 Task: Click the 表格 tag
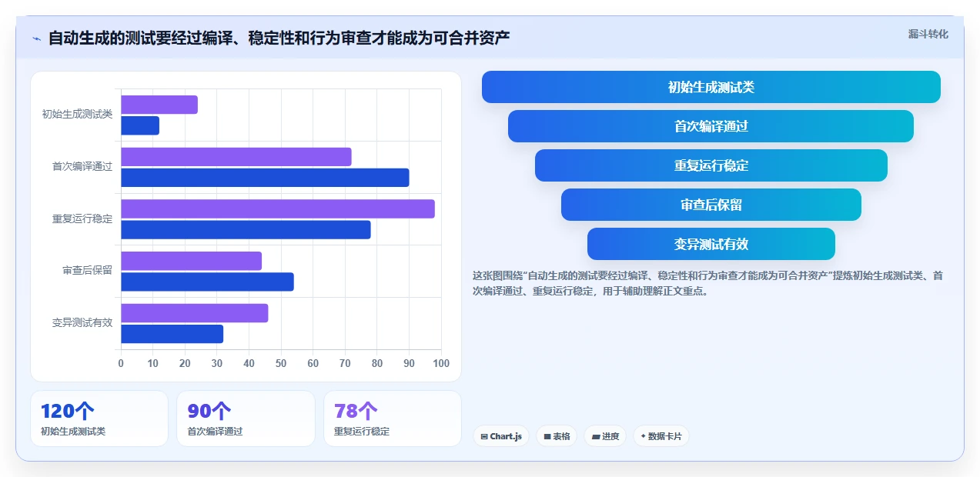(x=557, y=436)
